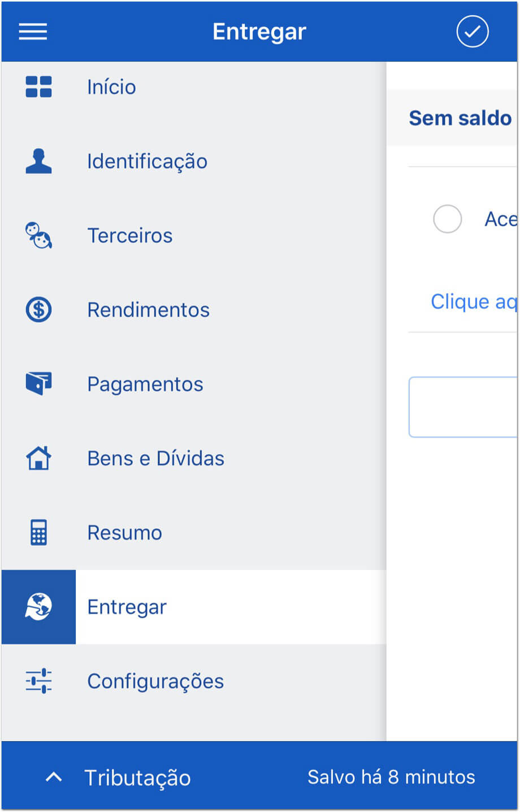Expand the Tributação chevron arrow
Screen dimensions: 520x812
[x=54, y=777]
